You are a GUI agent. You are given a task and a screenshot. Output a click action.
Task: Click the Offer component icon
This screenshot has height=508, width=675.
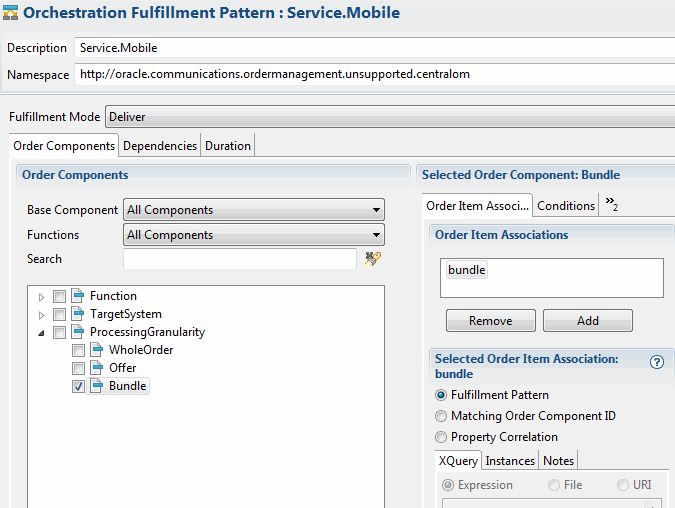97,368
